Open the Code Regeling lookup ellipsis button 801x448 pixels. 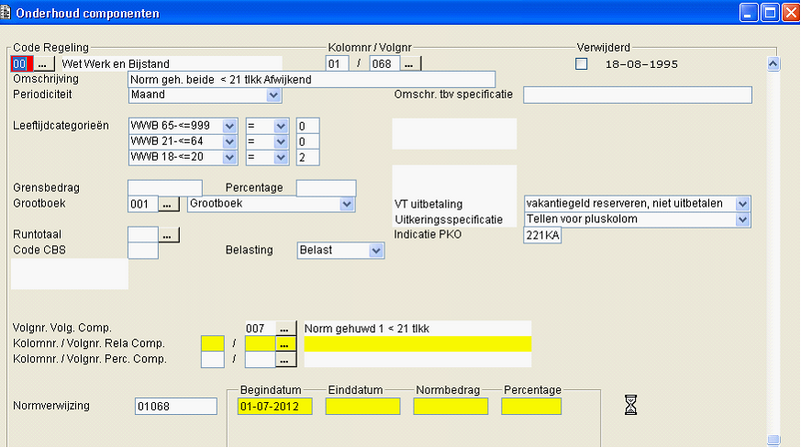click(44, 64)
